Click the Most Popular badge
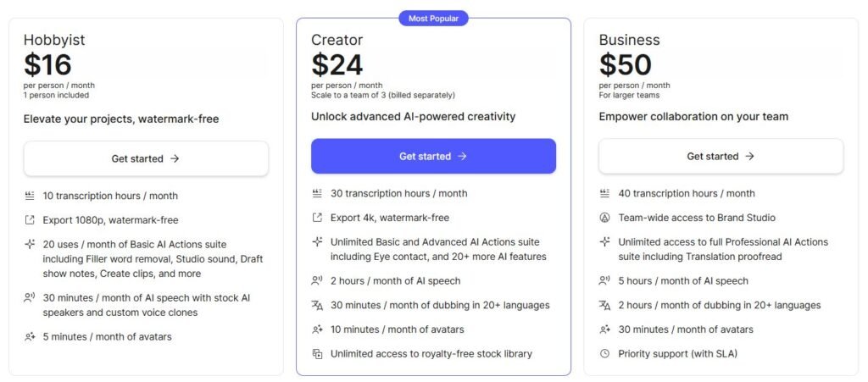The image size is (868, 382). [x=433, y=18]
